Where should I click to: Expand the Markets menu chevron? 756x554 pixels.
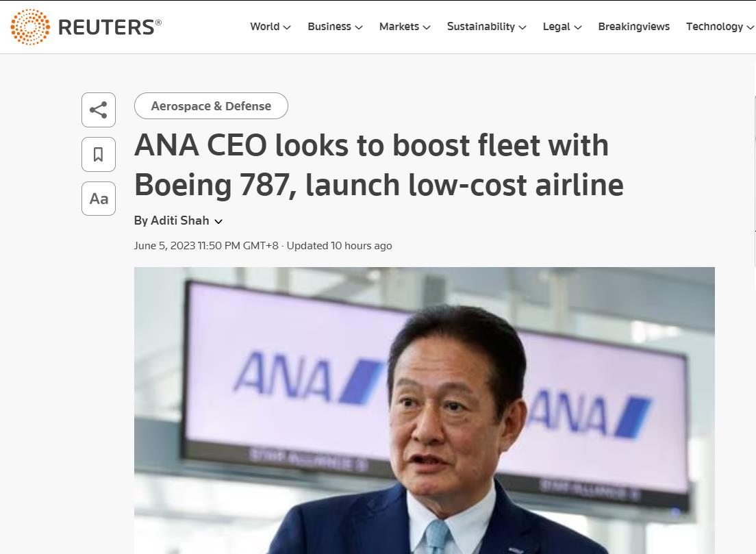427,27
